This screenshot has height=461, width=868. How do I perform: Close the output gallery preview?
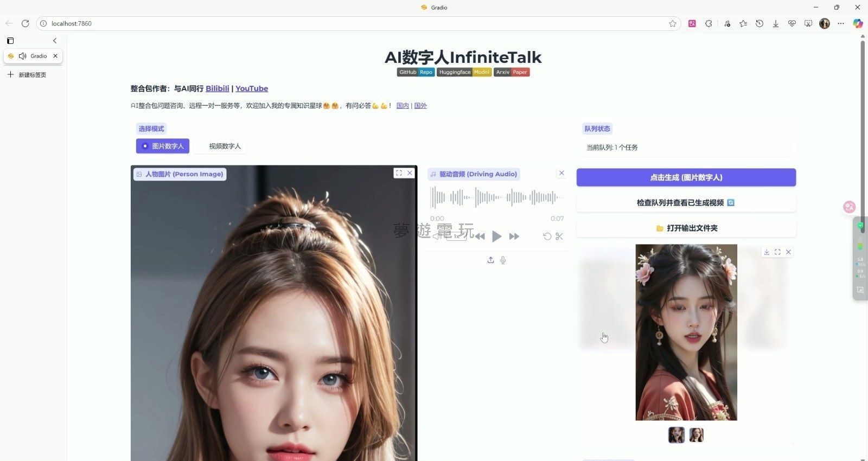[x=789, y=252]
